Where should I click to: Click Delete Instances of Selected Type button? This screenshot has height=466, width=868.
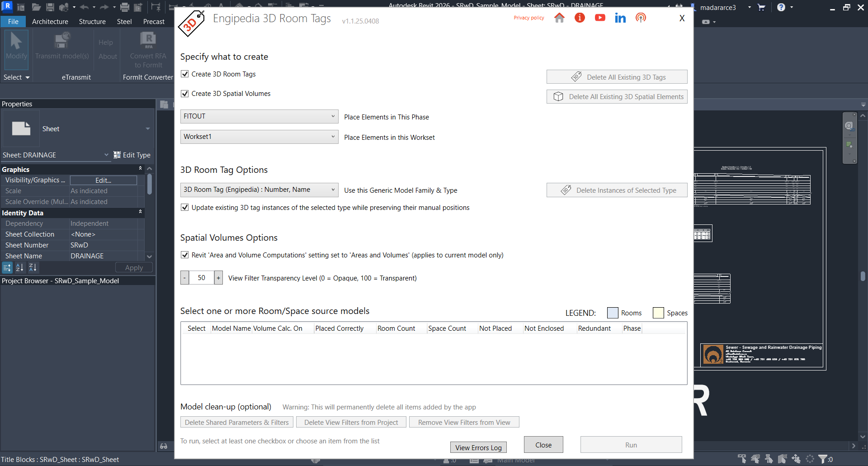(617, 190)
